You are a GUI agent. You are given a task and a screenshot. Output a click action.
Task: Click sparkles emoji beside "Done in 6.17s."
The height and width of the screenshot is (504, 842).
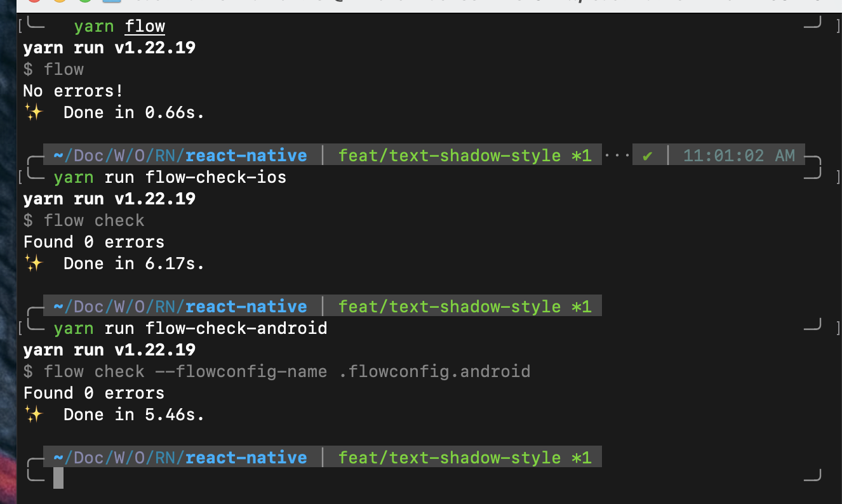click(x=33, y=263)
